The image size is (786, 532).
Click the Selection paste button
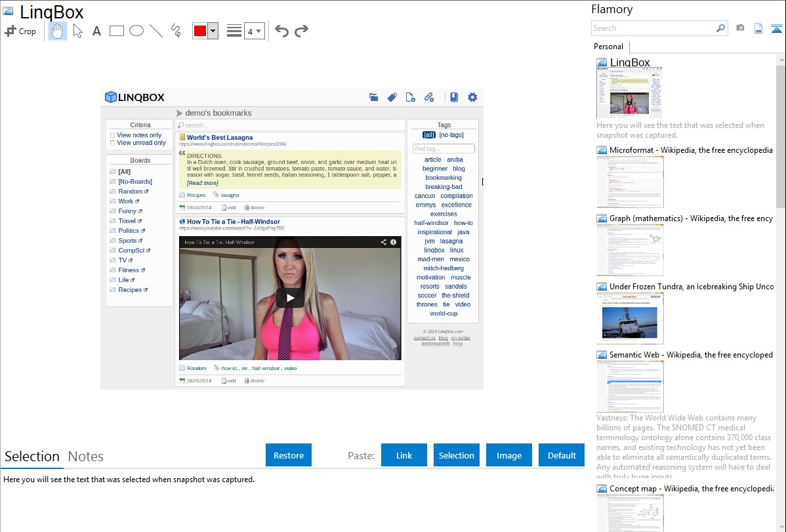point(456,455)
